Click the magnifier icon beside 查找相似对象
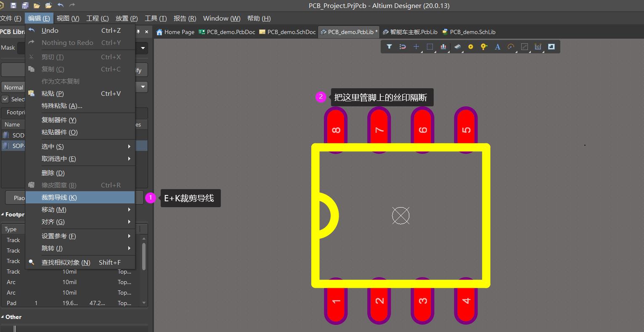This screenshot has height=332, width=644. tap(31, 262)
